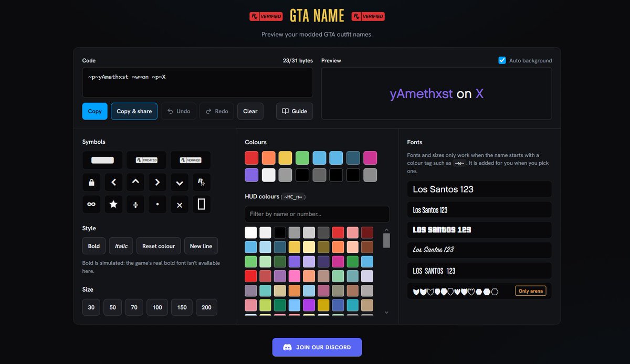Viewport: 630px width, 364px height.
Task: Click the Undo button
Action: [x=178, y=111]
